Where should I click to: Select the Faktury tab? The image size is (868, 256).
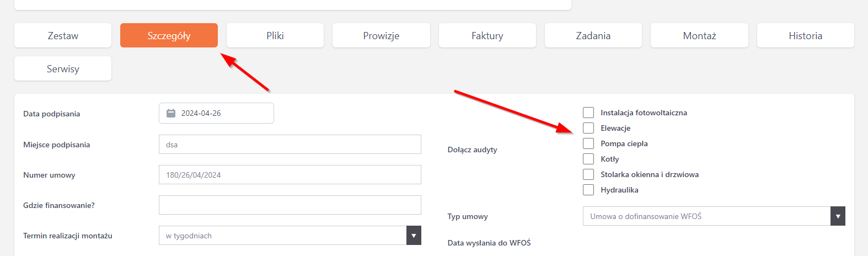tap(487, 35)
